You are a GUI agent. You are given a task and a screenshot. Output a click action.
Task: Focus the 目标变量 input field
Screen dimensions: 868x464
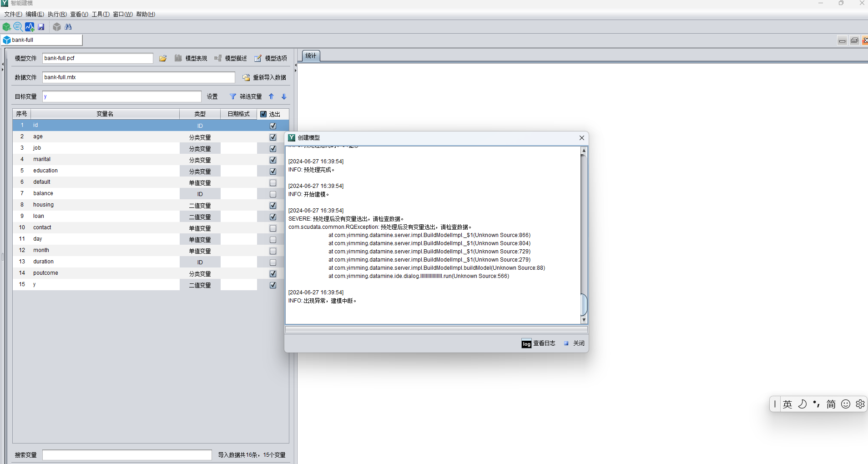(x=122, y=96)
